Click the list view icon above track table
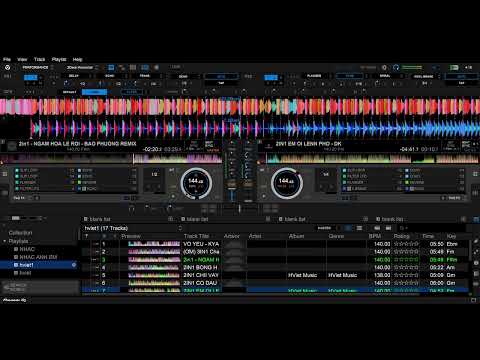The image size is (480, 360). pyautogui.click(x=359, y=228)
